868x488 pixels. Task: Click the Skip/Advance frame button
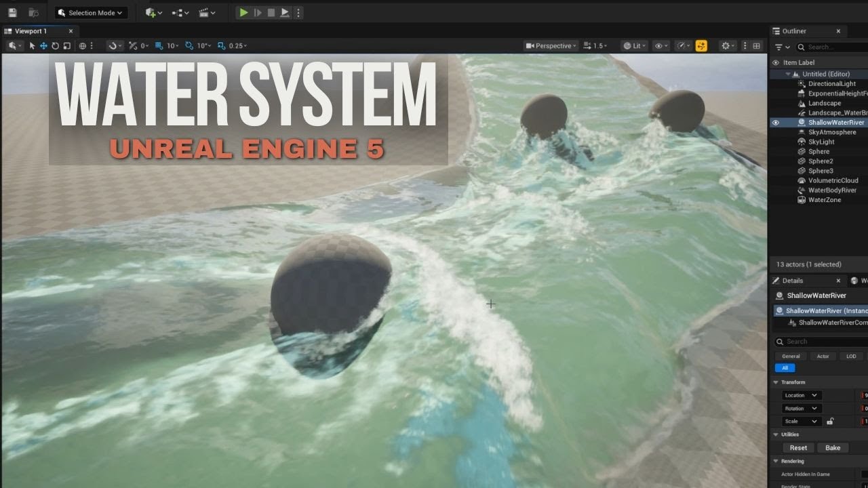pyautogui.click(x=258, y=12)
